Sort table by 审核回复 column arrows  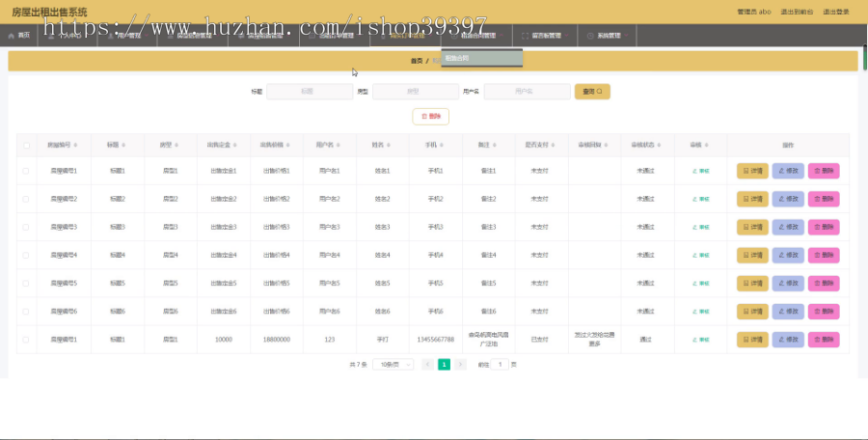pos(607,145)
